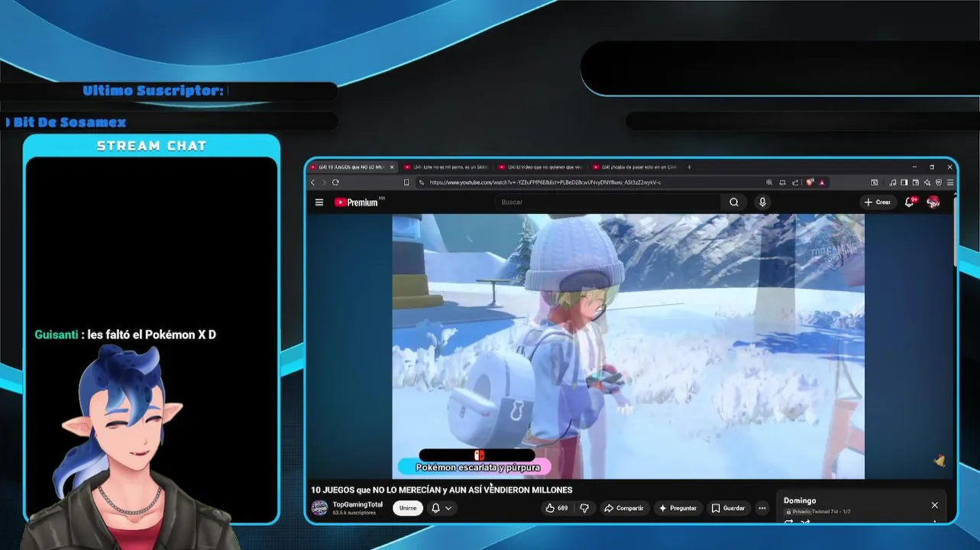Switch to the 'Acaba de pasar esto' tab

(x=634, y=167)
